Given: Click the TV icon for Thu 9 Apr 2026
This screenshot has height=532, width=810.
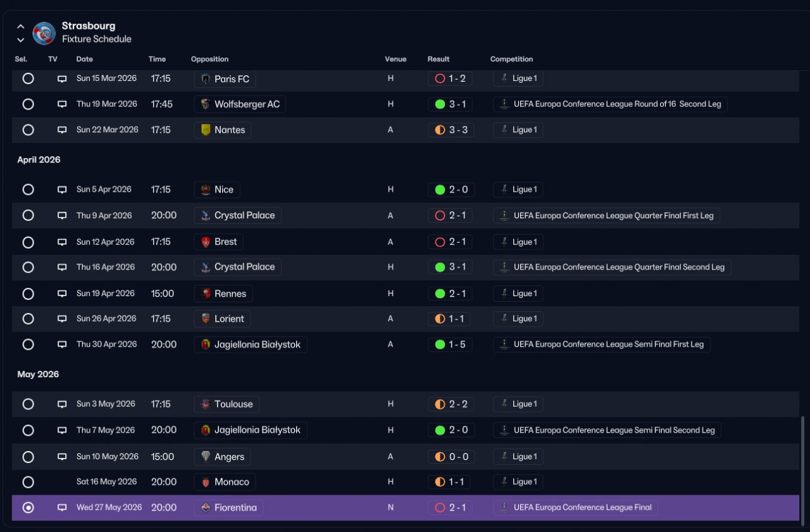Looking at the screenshot, I should point(62,216).
